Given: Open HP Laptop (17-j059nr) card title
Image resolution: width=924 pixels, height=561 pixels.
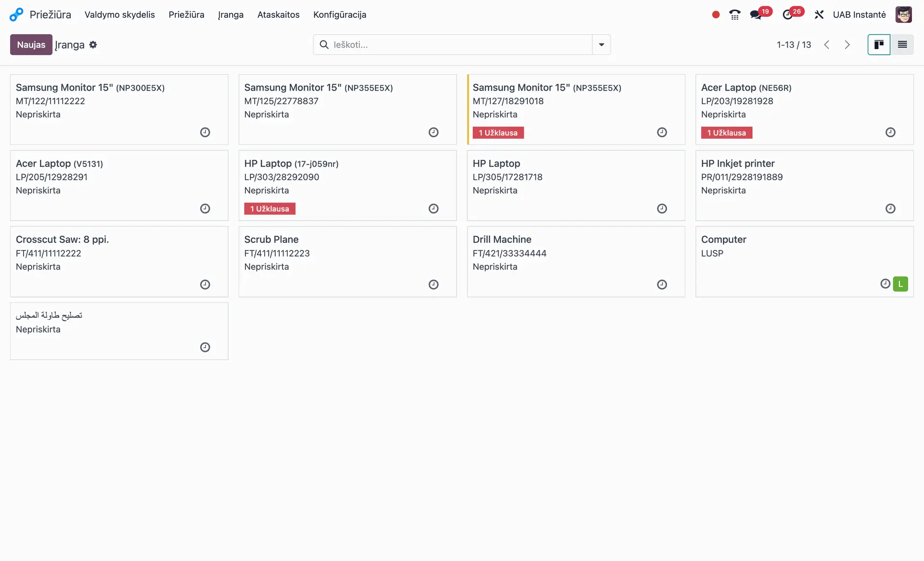Looking at the screenshot, I should [x=291, y=164].
